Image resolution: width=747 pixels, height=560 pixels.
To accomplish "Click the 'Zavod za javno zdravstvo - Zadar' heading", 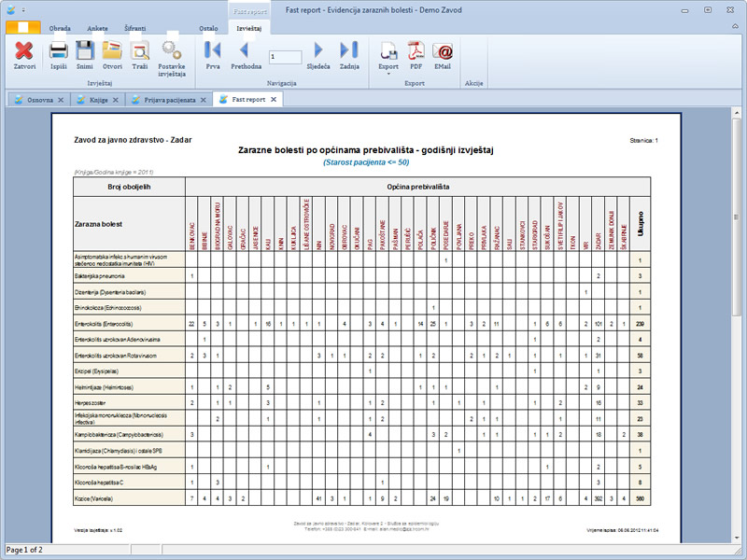I will click(x=133, y=140).
